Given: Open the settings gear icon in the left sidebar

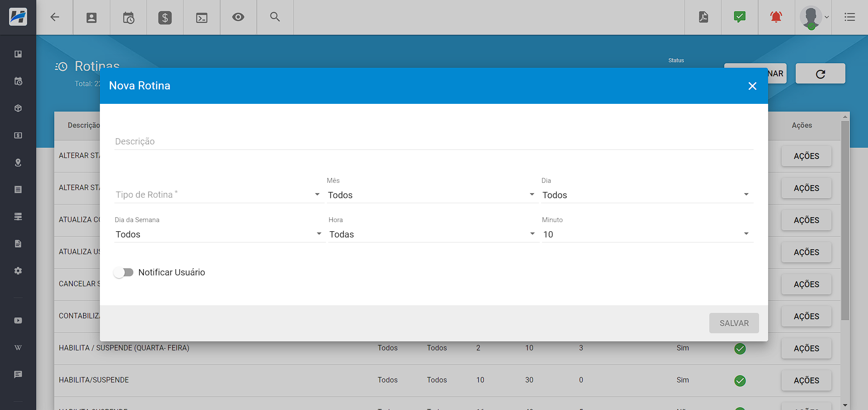Looking at the screenshot, I should [18, 271].
